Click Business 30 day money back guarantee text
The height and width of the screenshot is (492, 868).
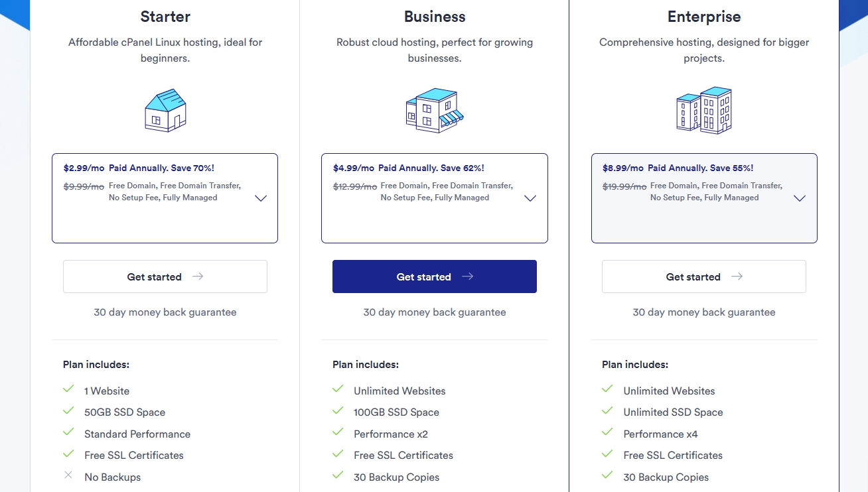click(x=435, y=312)
